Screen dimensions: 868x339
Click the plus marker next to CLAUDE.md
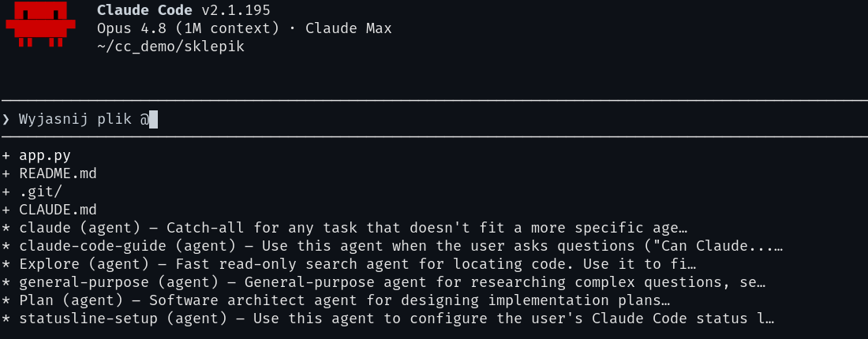click(6, 210)
